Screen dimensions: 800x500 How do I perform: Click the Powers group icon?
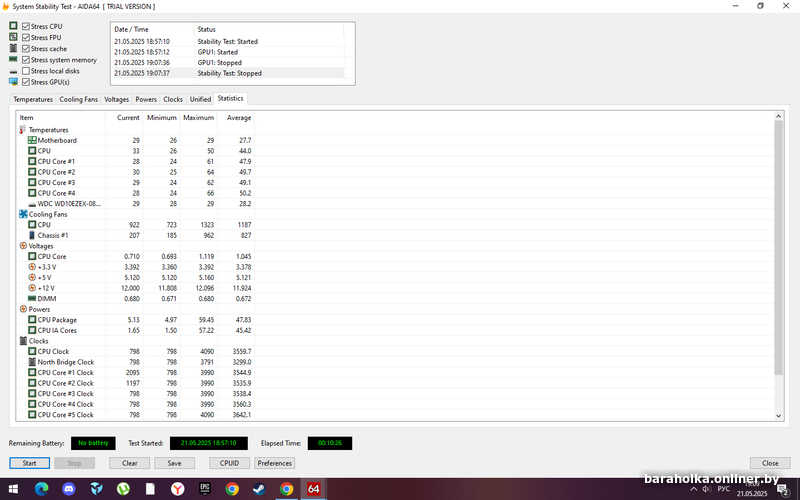point(23,309)
